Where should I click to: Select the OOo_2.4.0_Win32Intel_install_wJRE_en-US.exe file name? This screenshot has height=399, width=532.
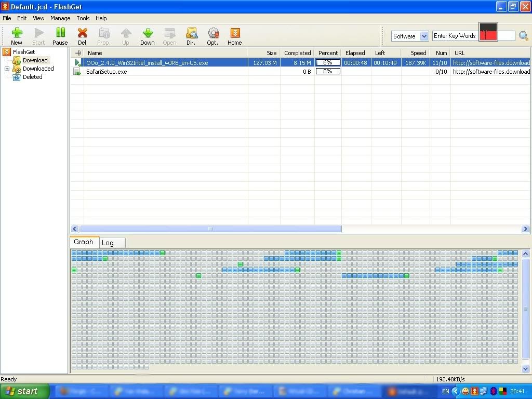tap(147, 63)
